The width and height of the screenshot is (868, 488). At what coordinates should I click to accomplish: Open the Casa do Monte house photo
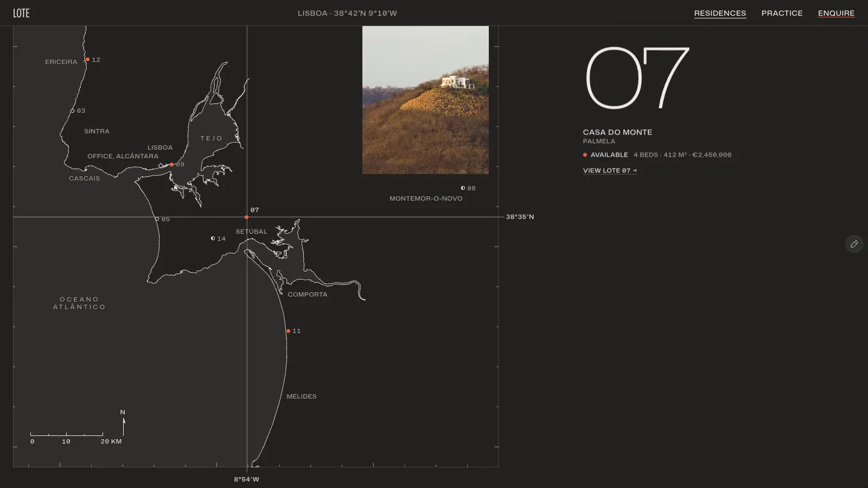425,100
